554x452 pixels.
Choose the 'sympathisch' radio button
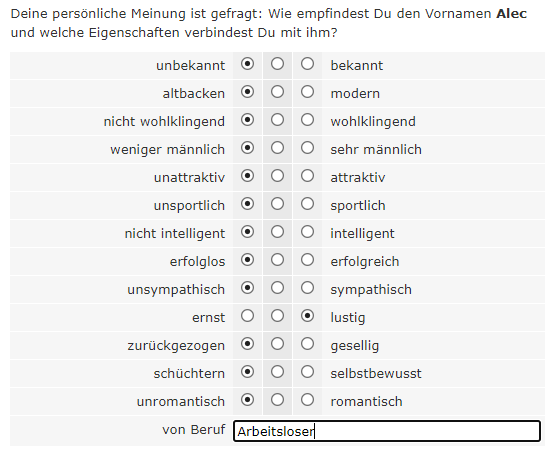coord(307,288)
